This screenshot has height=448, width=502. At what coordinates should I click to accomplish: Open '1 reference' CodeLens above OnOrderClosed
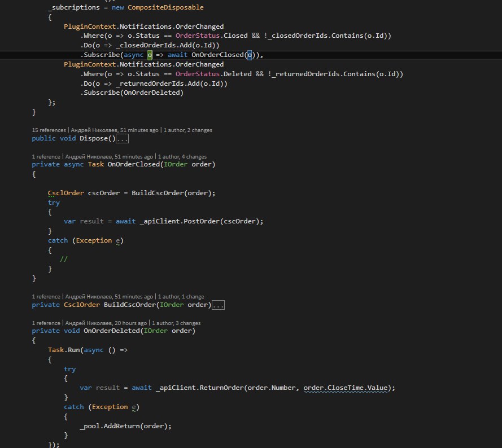click(46, 157)
